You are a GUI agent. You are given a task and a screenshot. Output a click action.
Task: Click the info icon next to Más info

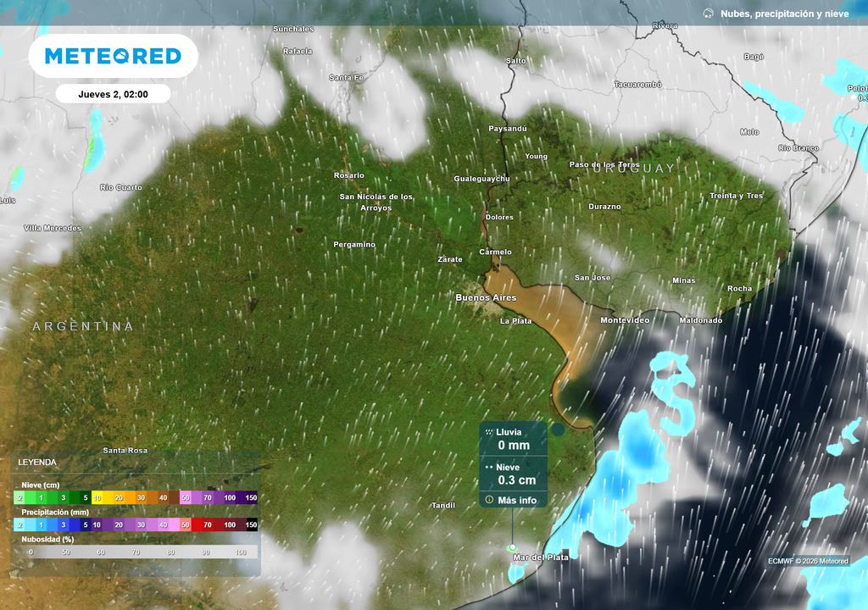coord(489,500)
